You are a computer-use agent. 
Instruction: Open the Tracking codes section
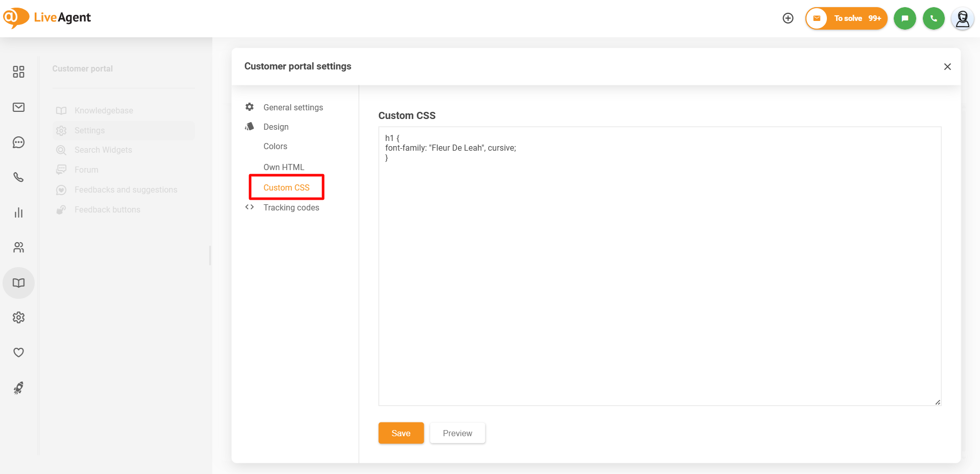pos(291,207)
